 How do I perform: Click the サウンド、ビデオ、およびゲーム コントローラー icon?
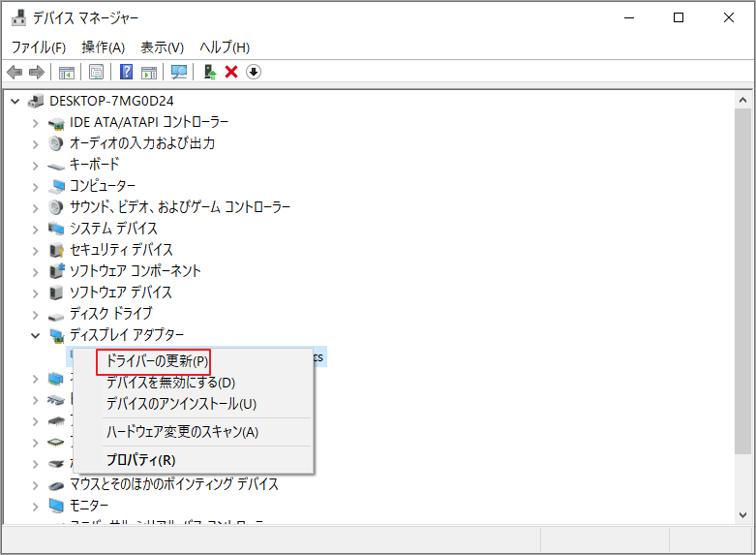[x=56, y=207]
